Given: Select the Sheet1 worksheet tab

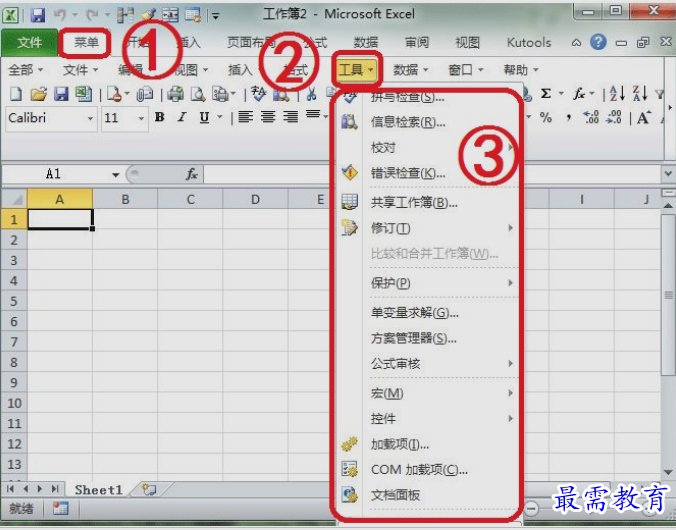Looking at the screenshot, I should (x=99, y=489).
